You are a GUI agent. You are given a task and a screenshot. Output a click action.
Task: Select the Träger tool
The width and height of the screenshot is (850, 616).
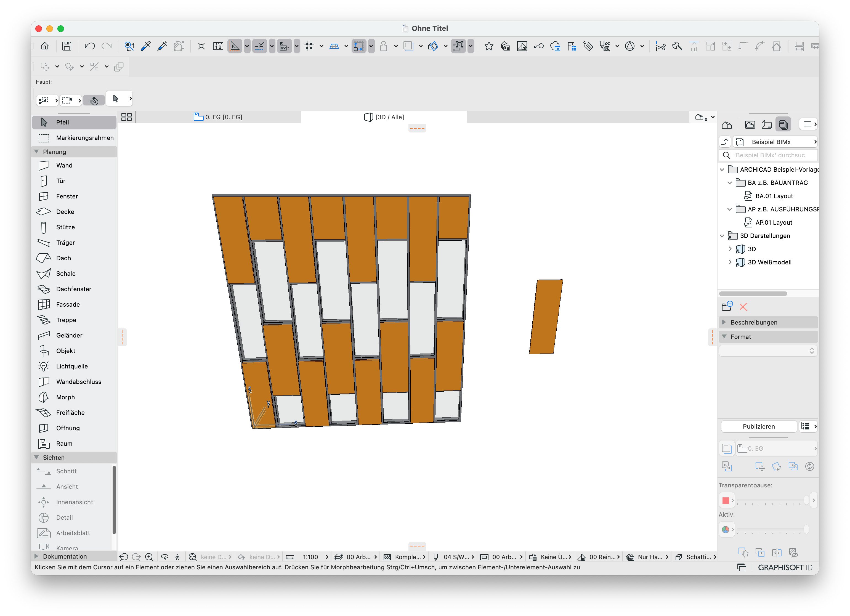(74, 243)
